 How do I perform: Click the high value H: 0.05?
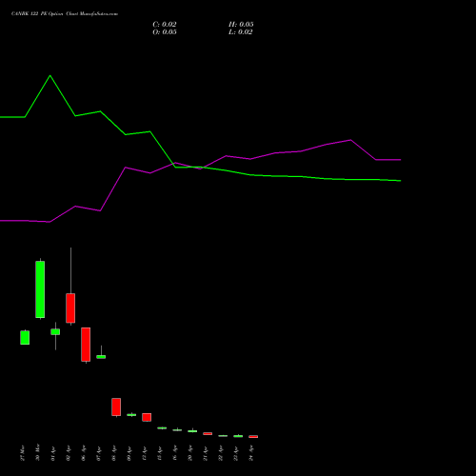coord(241,25)
